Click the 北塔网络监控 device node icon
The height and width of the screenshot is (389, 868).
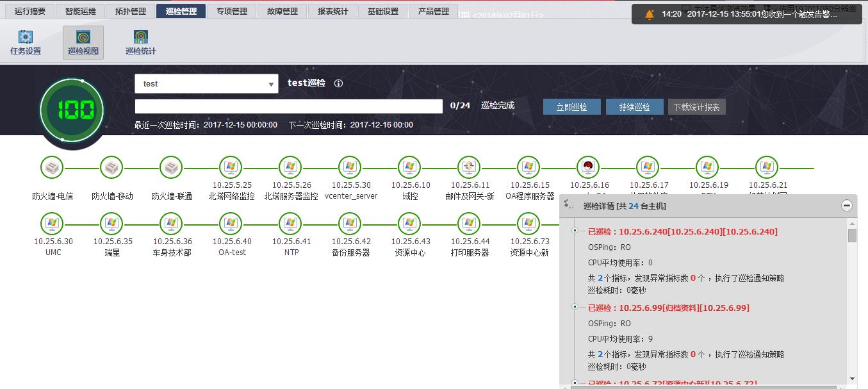click(231, 167)
